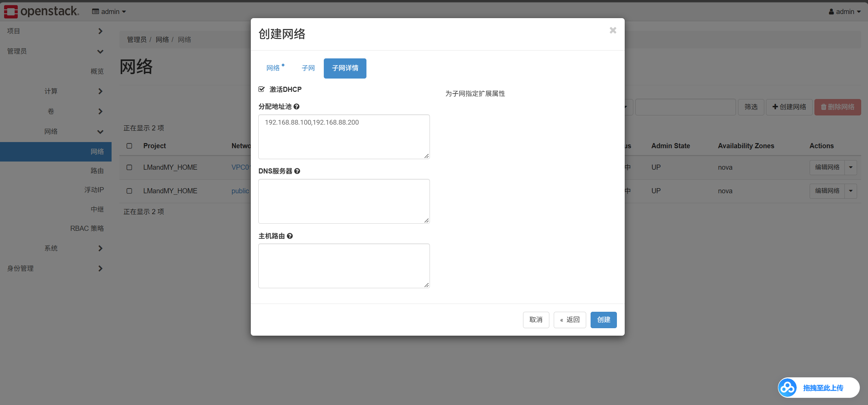Click the admin user icon top right
Screen dimensions: 868x405
[x=831, y=12]
